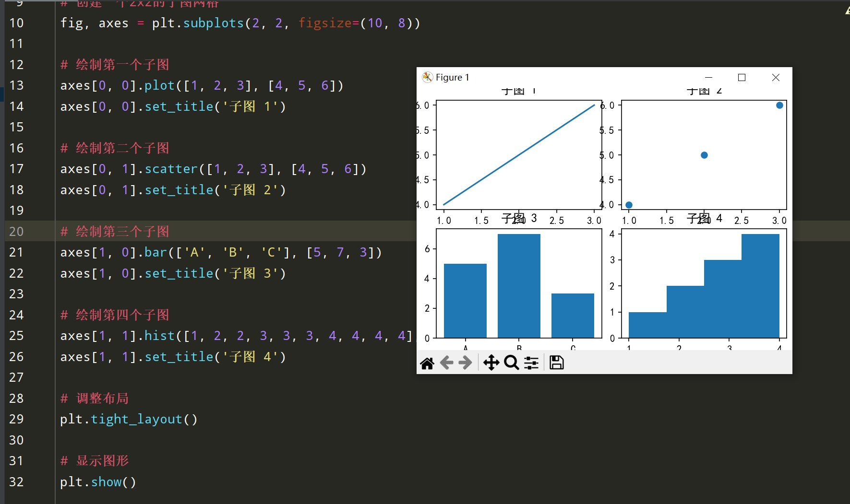This screenshot has height=504, width=850.
Task: Minimize the Figure 1 window
Action: tap(708, 77)
